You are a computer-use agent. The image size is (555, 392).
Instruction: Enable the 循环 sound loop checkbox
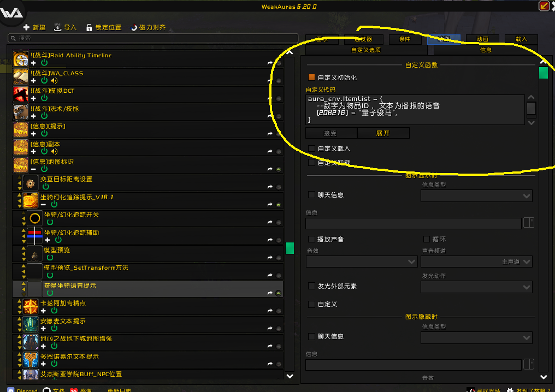coord(426,239)
